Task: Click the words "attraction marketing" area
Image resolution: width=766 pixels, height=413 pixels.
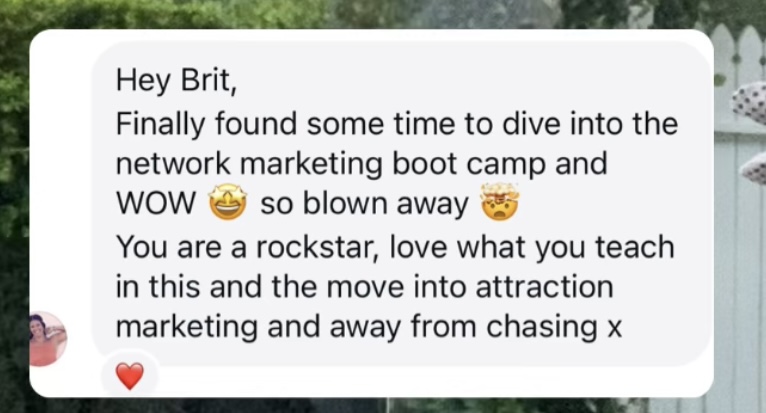Action: tap(364, 306)
